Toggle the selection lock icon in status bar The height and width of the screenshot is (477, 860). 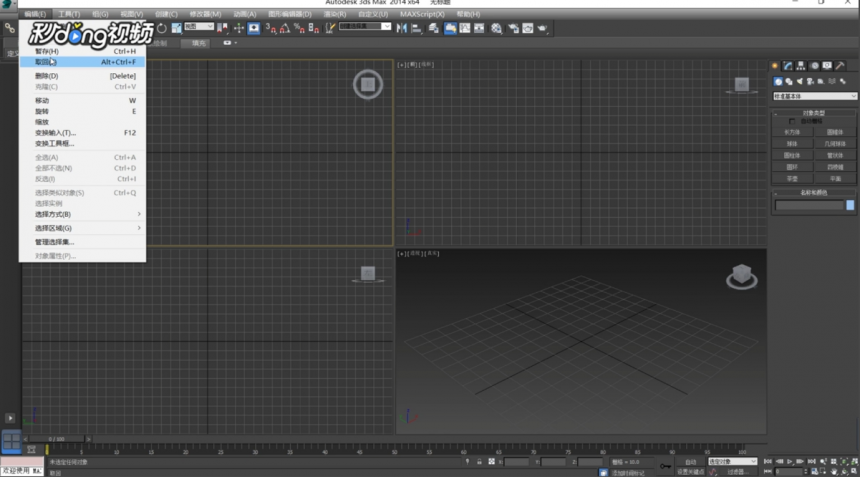pos(479,462)
